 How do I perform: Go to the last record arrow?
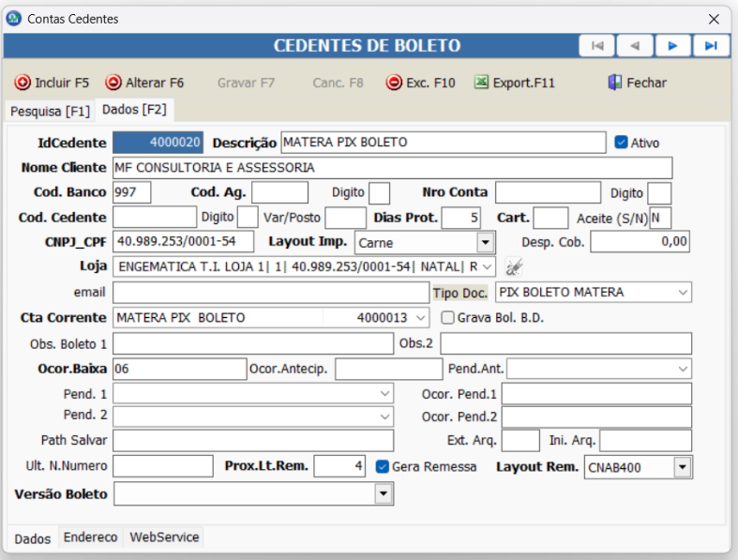pos(711,45)
